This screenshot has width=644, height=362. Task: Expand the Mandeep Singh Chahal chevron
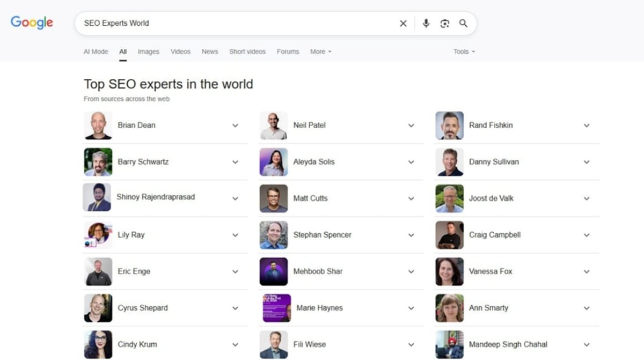click(x=587, y=345)
